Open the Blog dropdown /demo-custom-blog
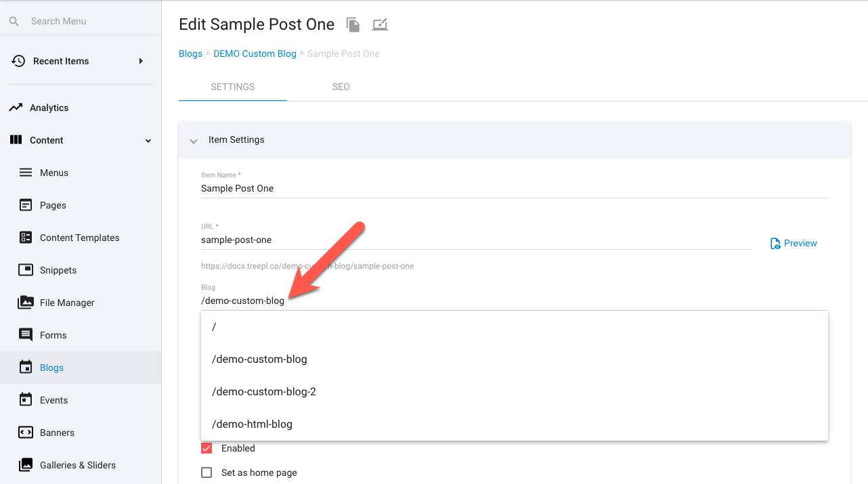Viewport: 868px width, 484px height. coord(515,301)
